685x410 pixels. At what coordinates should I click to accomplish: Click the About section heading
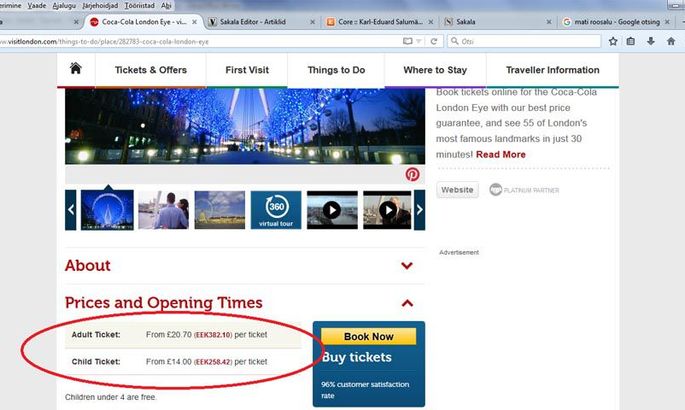pos(88,265)
